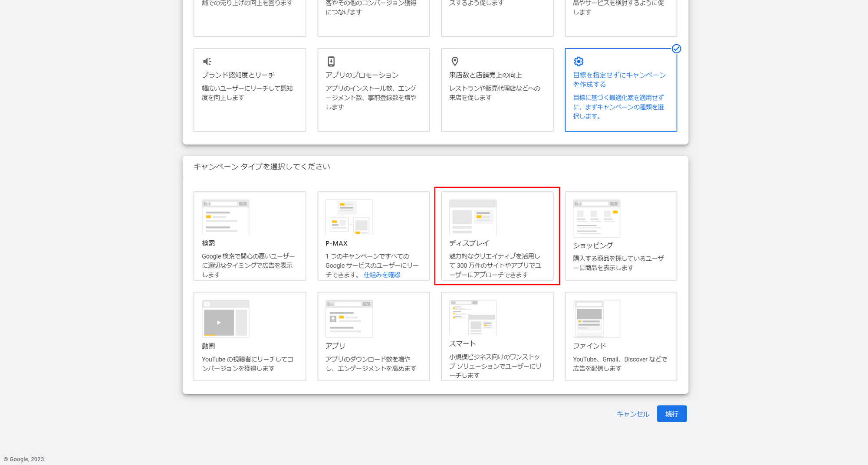
Task: Pick the ディスプレイ campaign illustration
Action: coord(473,217)
